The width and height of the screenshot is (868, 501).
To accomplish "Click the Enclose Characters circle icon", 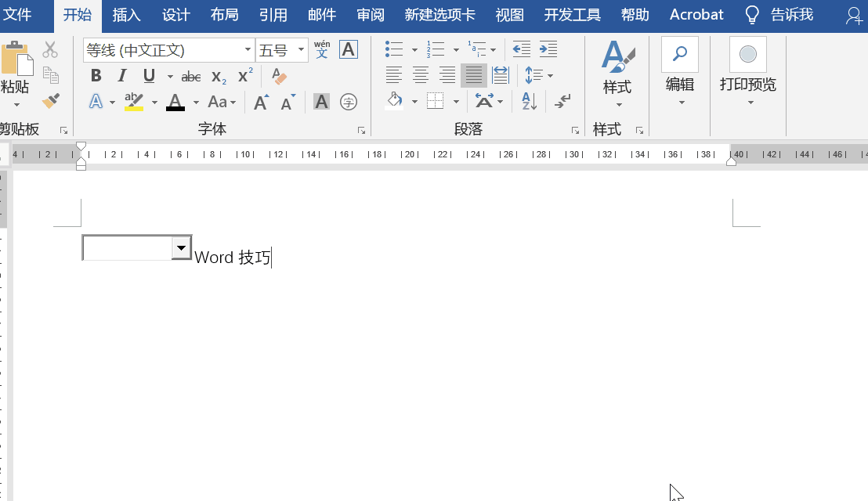I will (348, 102).
